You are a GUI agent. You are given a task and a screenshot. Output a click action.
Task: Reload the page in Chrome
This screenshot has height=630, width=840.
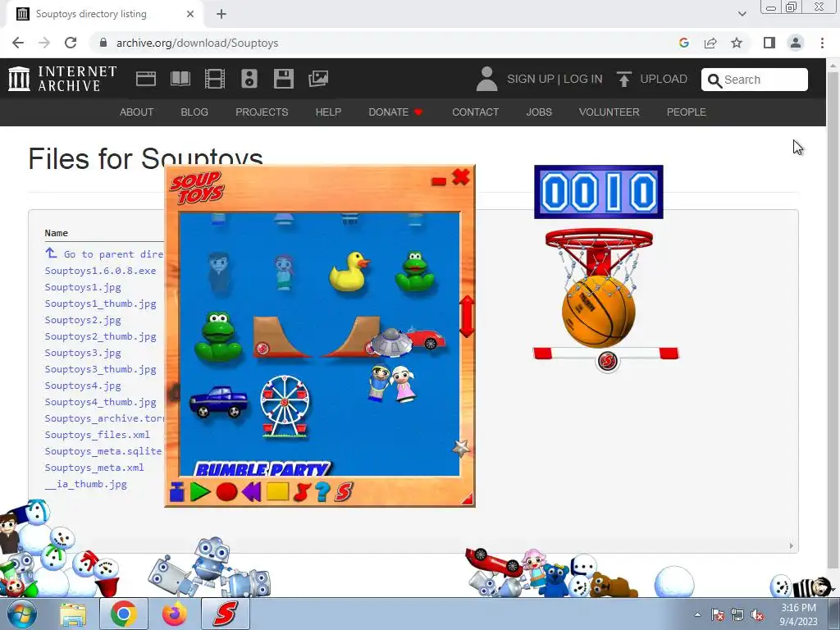click(71, 43)
